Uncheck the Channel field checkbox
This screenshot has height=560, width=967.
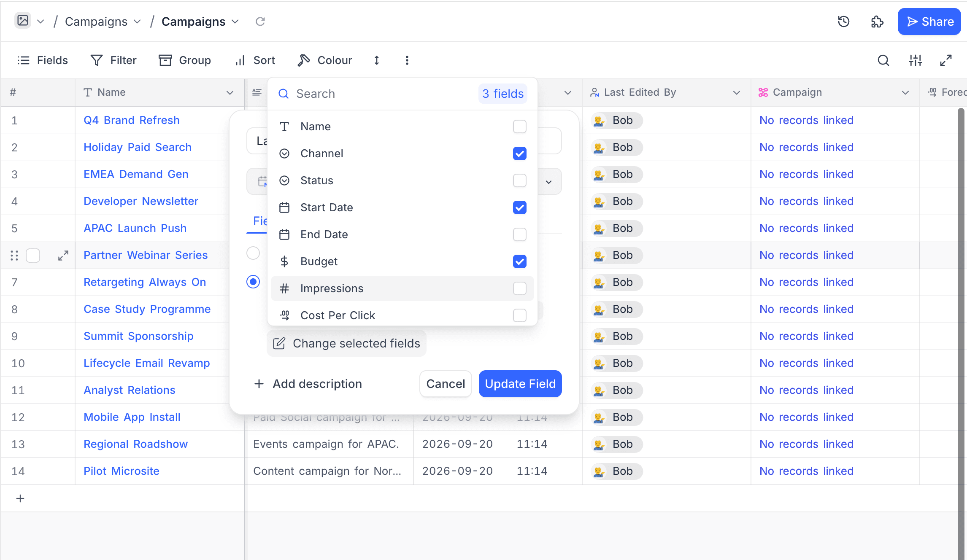click(x=519, y=153)
